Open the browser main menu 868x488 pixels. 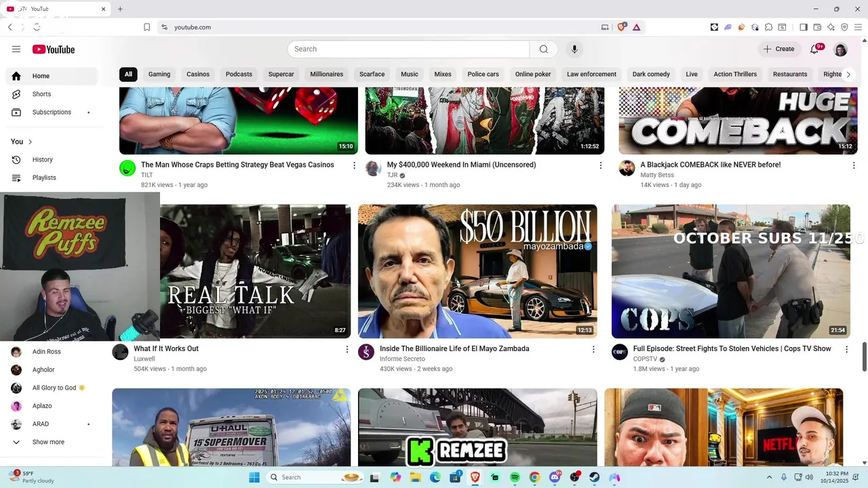(858, 27)
